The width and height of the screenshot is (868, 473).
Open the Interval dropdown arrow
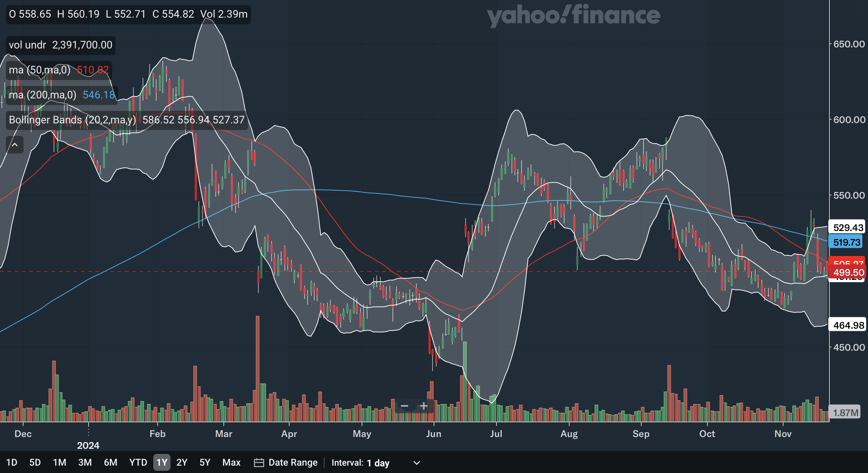click(416, 463)
